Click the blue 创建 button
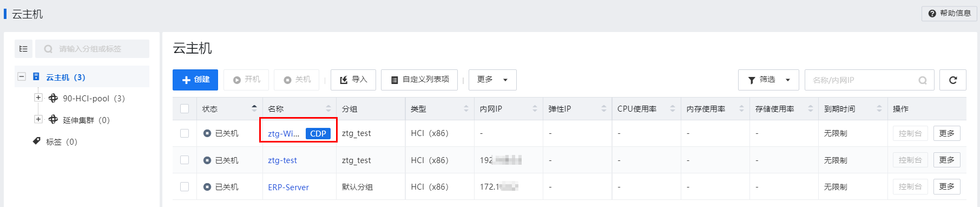980x207 pixels. pos(195,80)
